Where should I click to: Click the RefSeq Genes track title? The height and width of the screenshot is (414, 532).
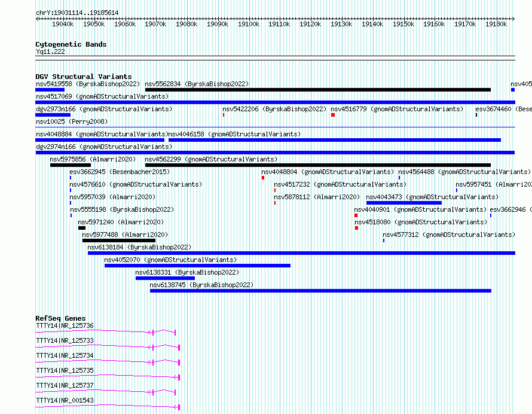coord(61,318)
